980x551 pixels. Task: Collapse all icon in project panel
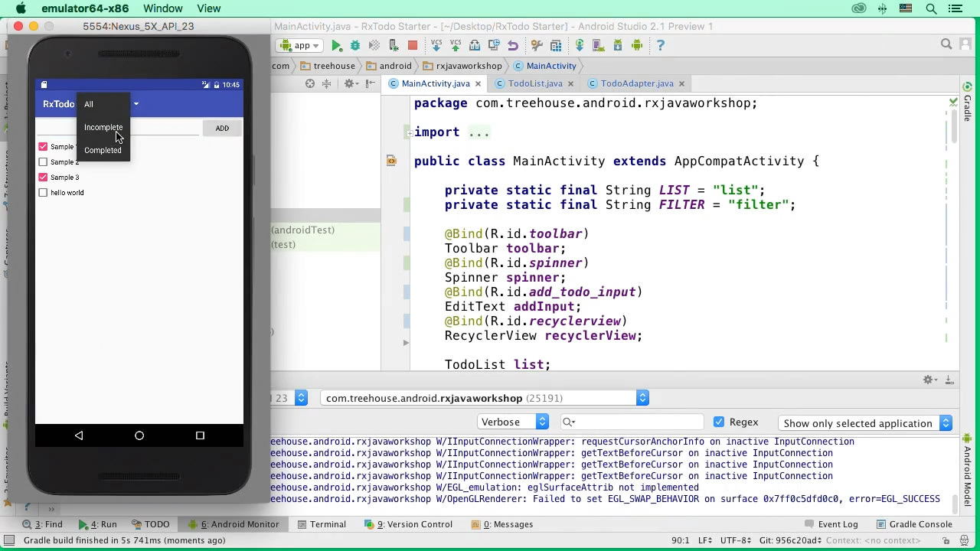pyautogui.click(x=326, y=83)
